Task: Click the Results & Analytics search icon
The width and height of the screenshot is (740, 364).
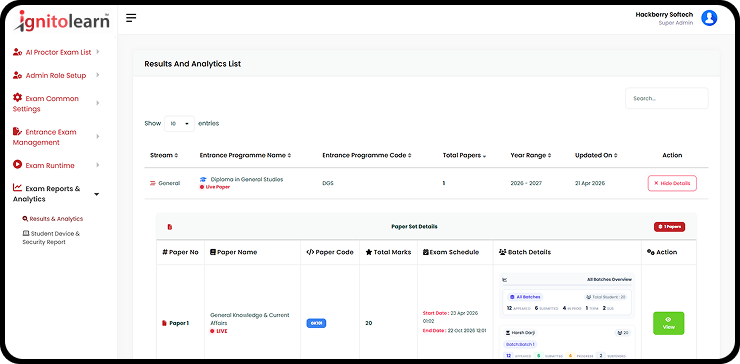Action: tap(25, 219)
